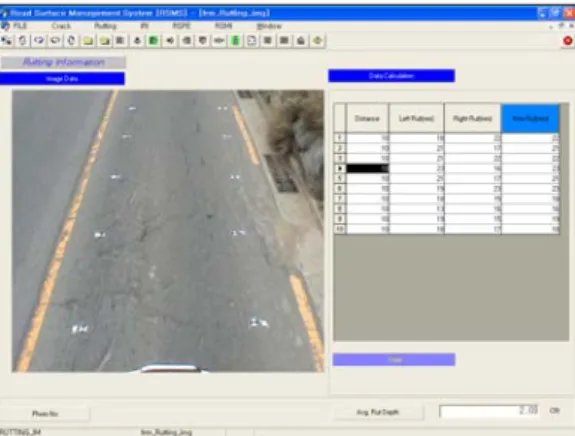Viewport: 575px width, 436px height.
Task: Click the red stop icon at the toolbar's right end
Action: [567, 41]
